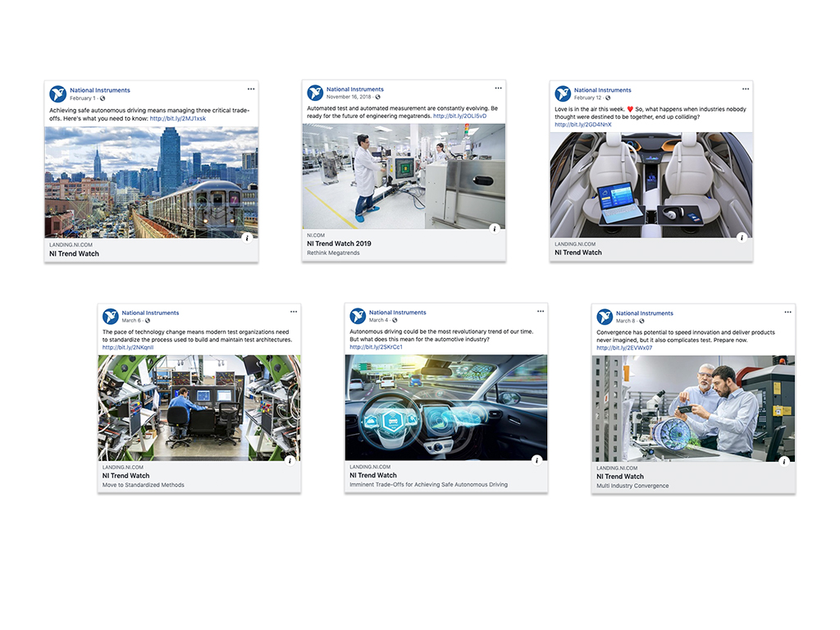This screenshot has width=840, height=630.
Task: Open the options menu on the February 12 post
Action: pyautogui.click(x=746, y=89)
